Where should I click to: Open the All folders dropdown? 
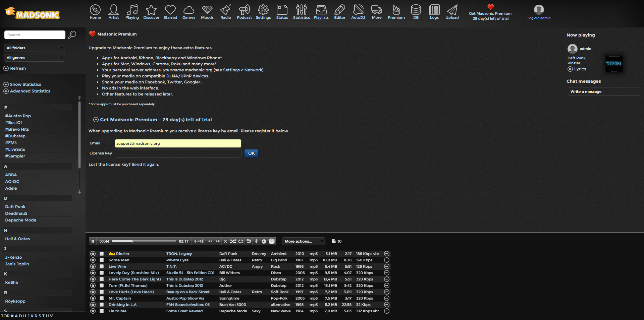point(35,48)
